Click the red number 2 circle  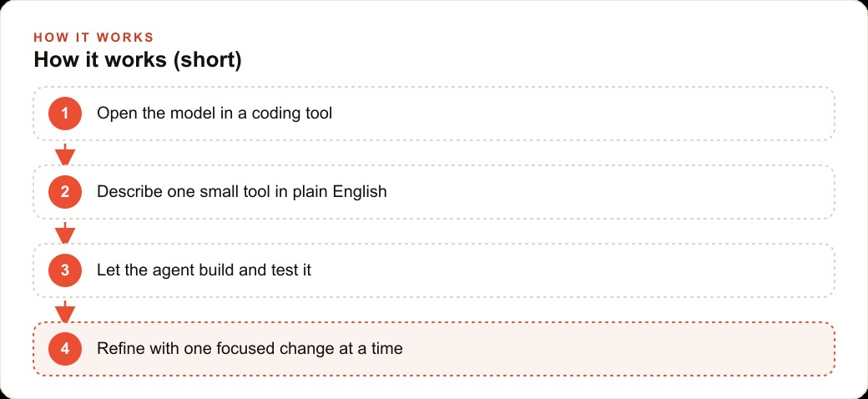coord(65,192)
